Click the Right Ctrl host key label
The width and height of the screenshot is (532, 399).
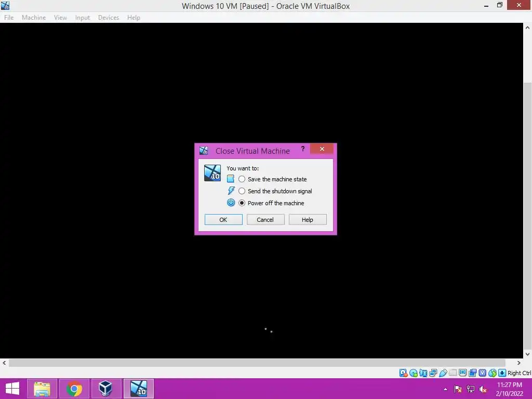(519, 373)
